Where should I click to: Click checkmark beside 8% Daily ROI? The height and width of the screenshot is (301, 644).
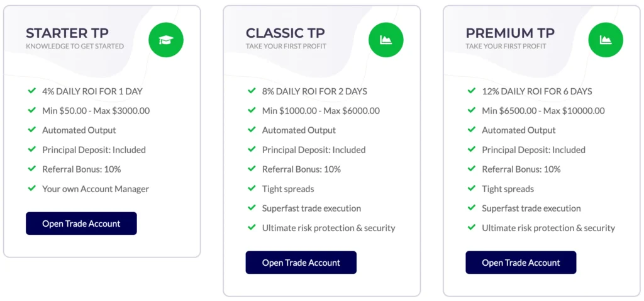(252, 91)
